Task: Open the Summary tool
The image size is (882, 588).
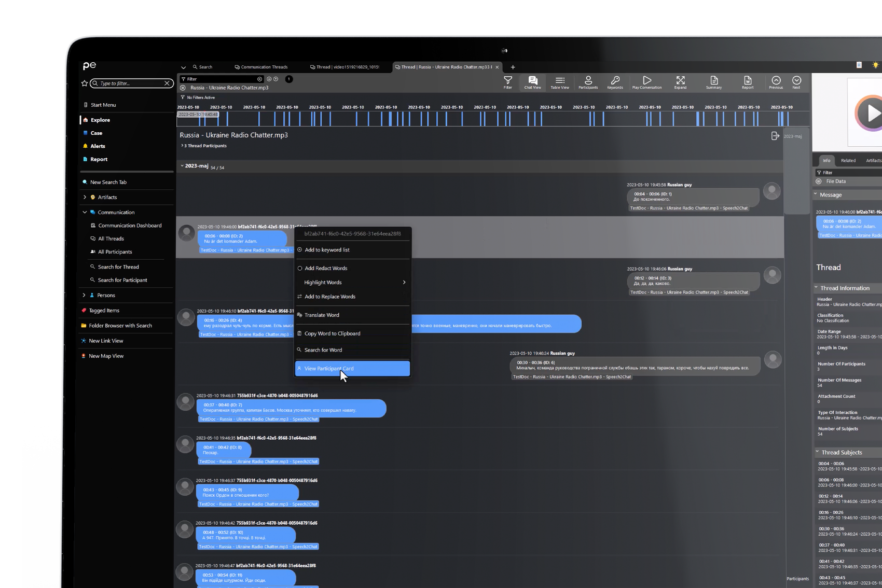Action: (x=714, y=82)
